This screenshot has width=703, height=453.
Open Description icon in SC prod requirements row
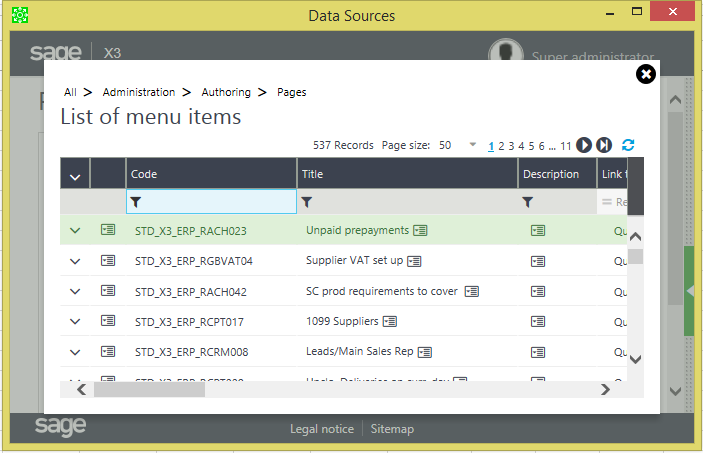pos(538,292)
